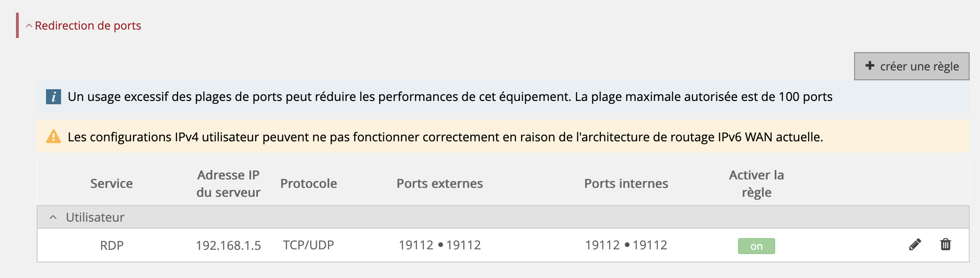Collapse the Utilisateur group chevron
980x278 pixels.
53,217
